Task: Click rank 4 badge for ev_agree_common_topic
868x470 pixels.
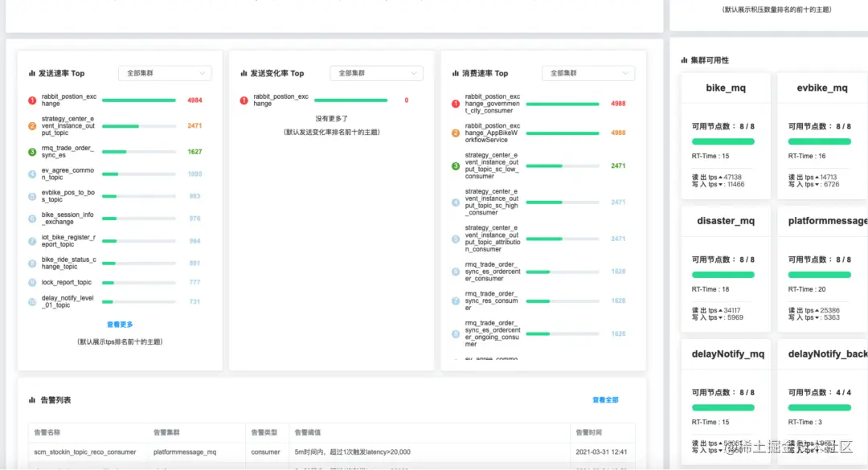Action: tap(32, 174)
